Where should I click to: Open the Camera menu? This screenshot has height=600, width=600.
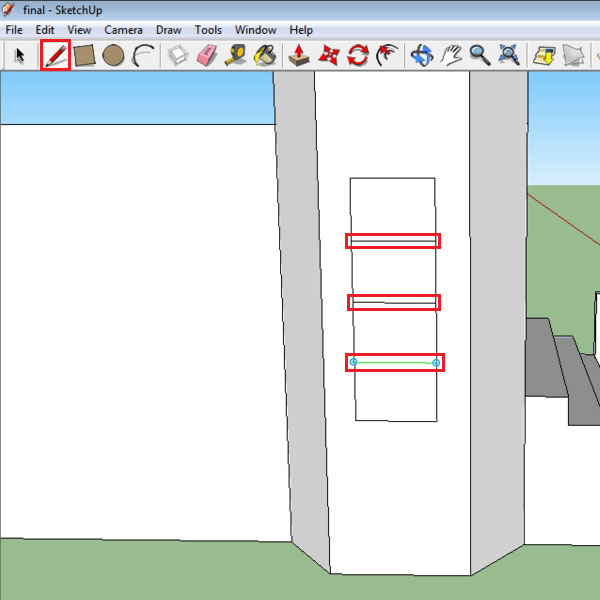point(123,30)
